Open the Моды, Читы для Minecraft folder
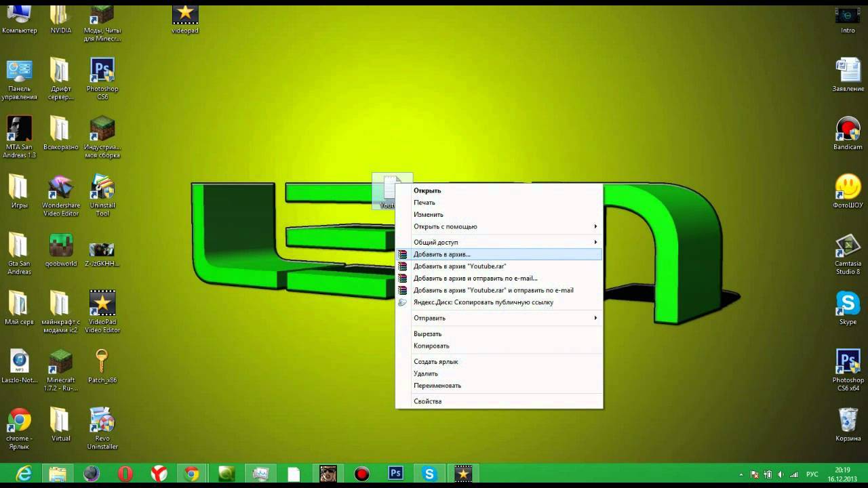The width and height of the screenshot is (868, 488). [x=102, y=22]
